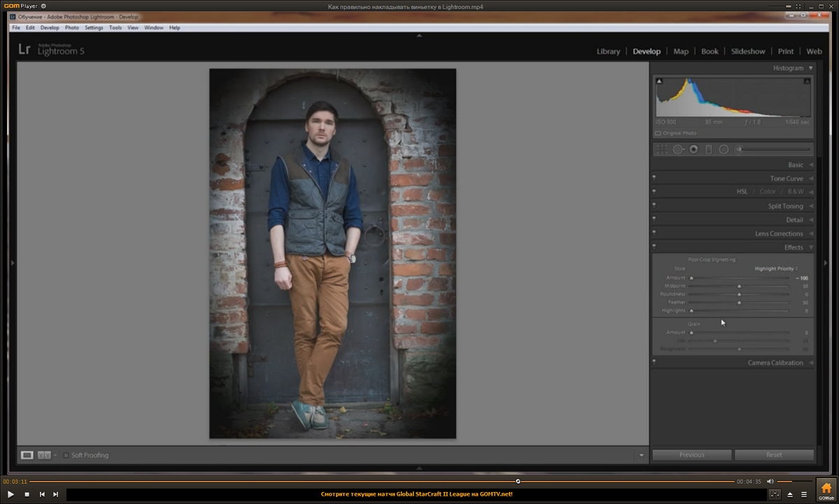
Task: Expand the Basic panel
Action: [x=810, y=165]
